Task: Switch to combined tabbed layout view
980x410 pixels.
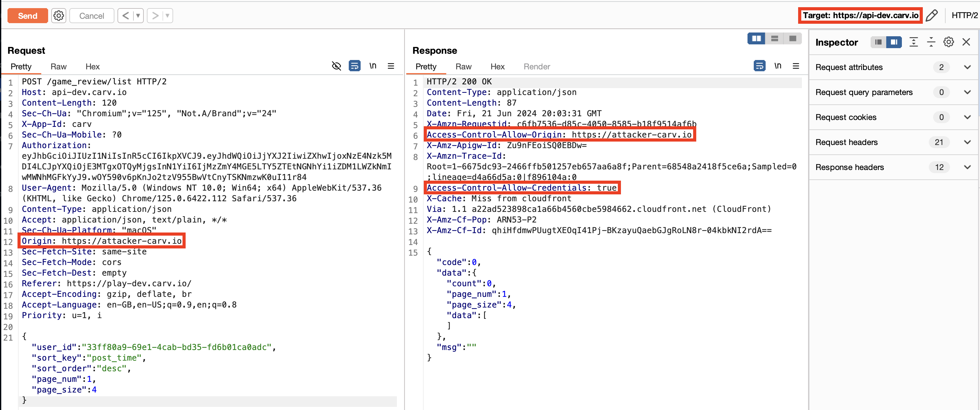Action: [x=793, y=38]
